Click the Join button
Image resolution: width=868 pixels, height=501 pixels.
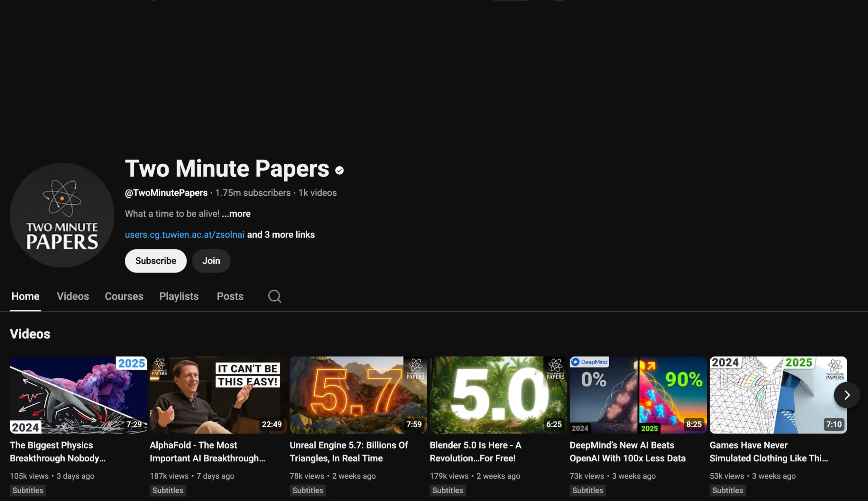click(x=211, y=260)
